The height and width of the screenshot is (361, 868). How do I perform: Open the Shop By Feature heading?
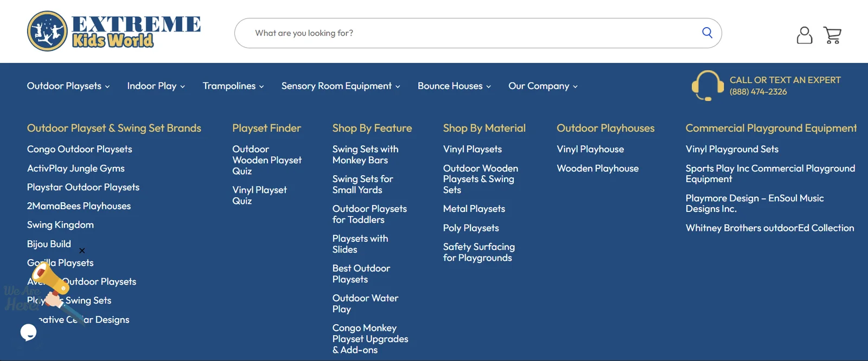click(372, 128)
